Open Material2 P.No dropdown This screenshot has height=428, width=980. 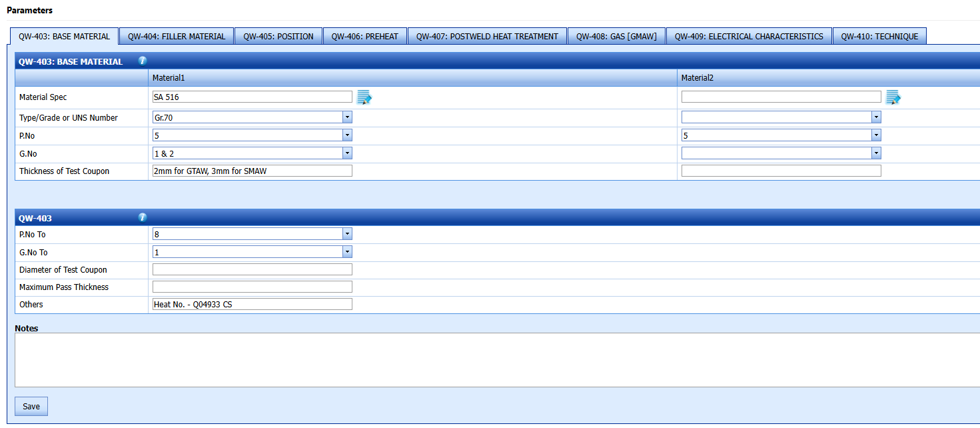tap(876, 135)
